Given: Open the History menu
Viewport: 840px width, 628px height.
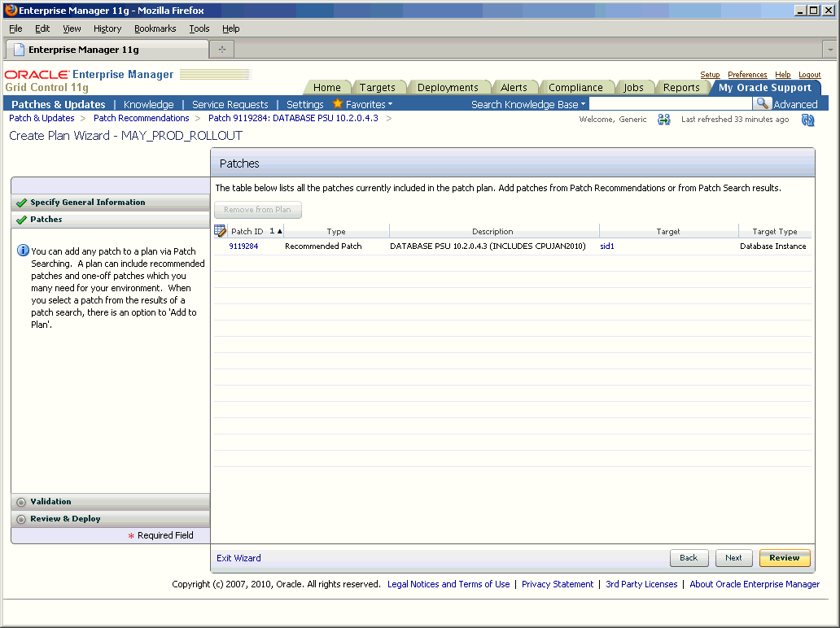Looking at the screenshot, I should [107, 28].
